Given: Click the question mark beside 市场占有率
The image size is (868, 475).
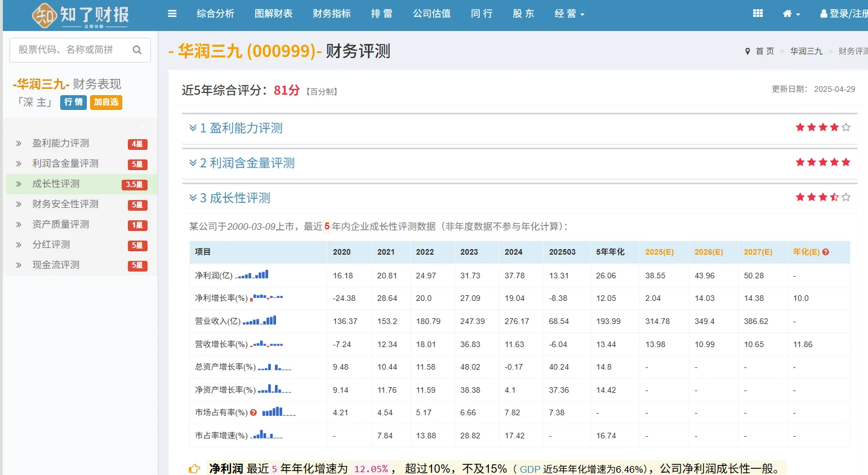Looking at the screenshot, I should (253, 412).
